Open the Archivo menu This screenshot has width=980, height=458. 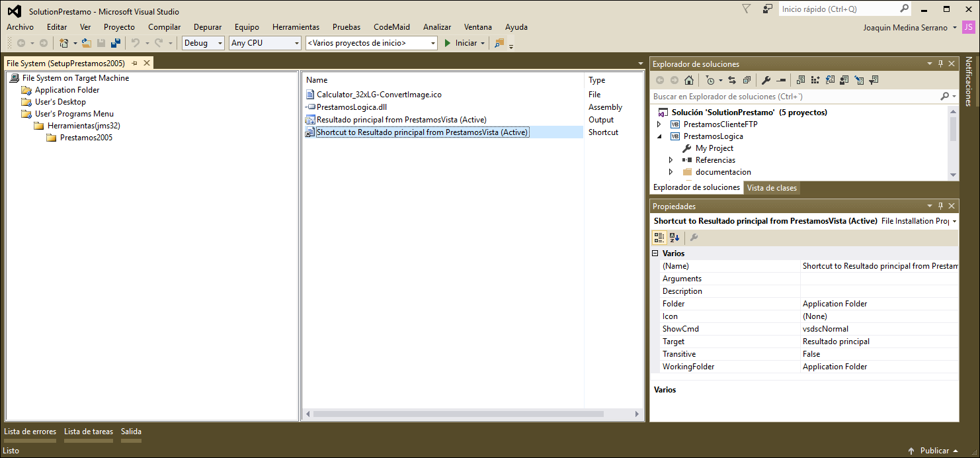click(20, 27)
